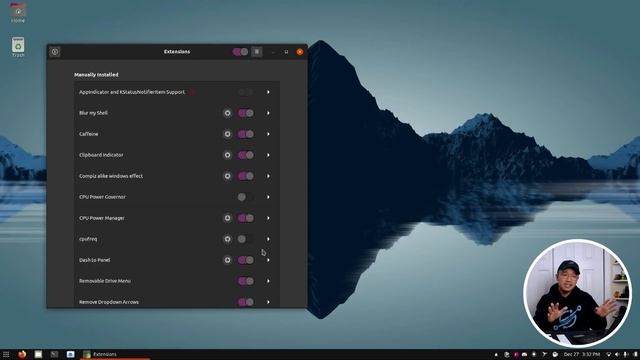The width and height of the screenshot is (640, 360).
Task: Expand Removable Drive Menu details arrow
Action: [268, 281]
